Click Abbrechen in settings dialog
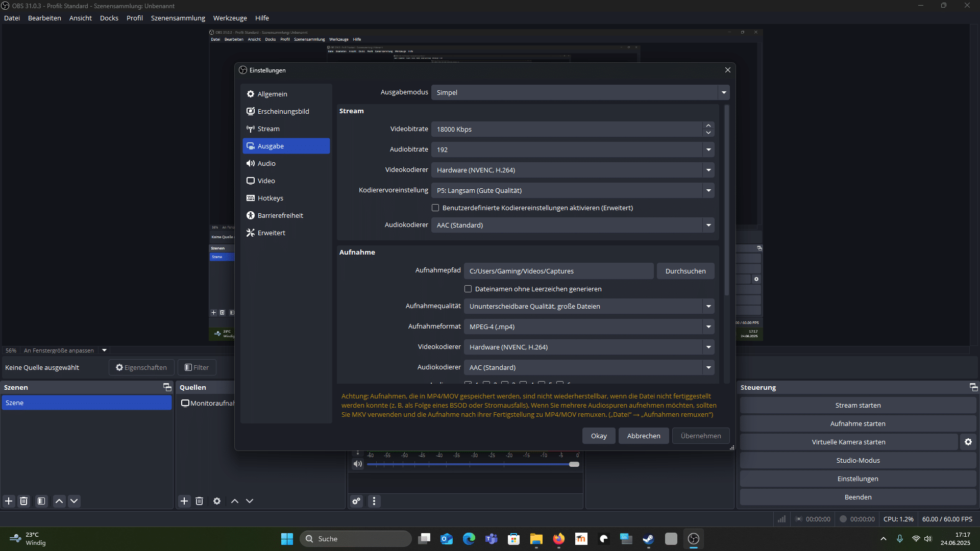 point(643,436)
